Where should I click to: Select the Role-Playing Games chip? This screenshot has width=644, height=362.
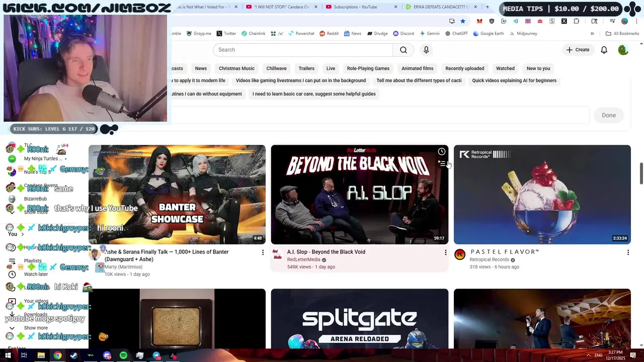[368, 68]
